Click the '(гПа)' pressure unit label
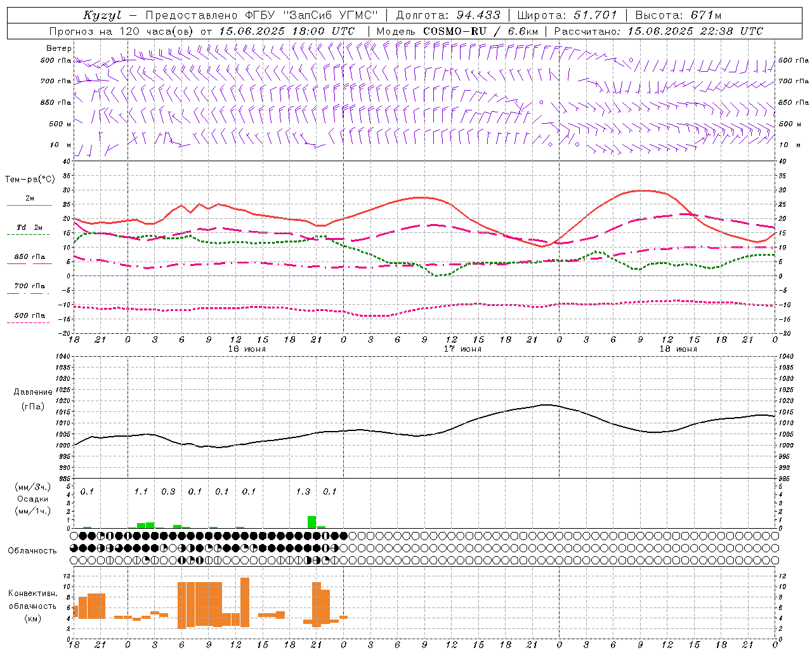Image resolution: width=812 pixels, height=650 pixels. [33, 407]
